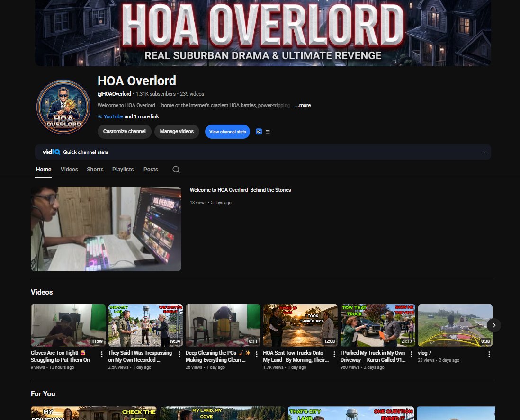Play the featured welcome video thumbnail

click(x=106, y=229)
